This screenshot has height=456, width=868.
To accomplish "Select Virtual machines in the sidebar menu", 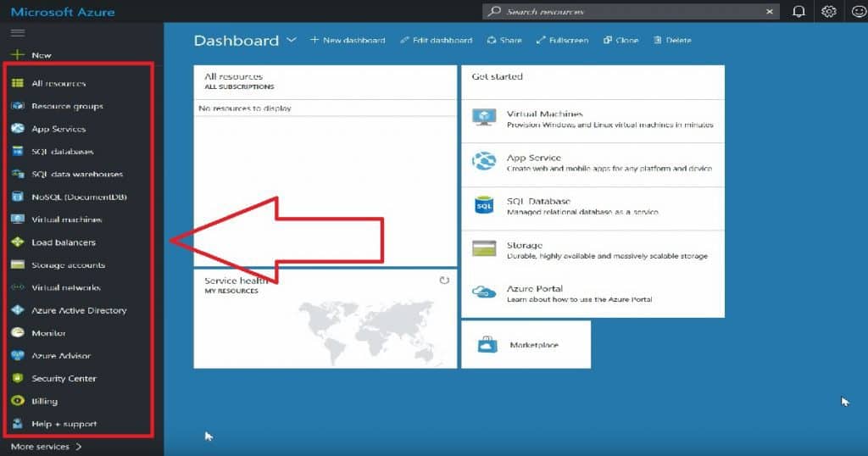I will (x=66, y=220).
